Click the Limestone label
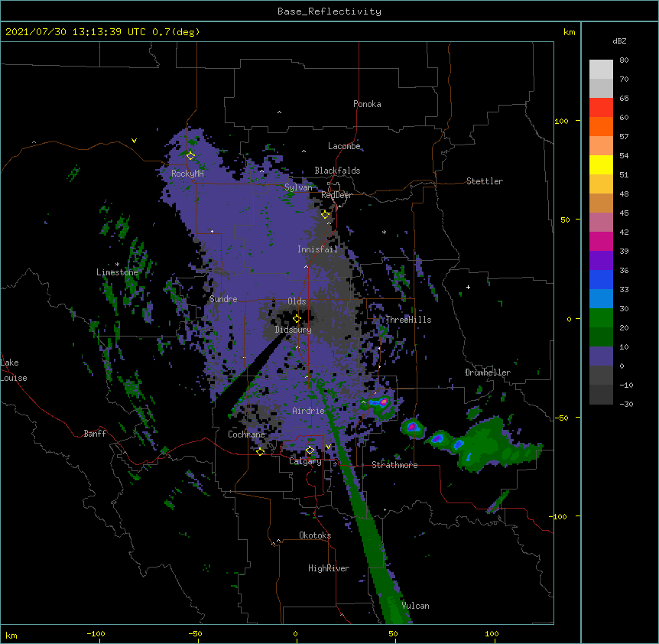This screenshot has width=659, height=644. coord(117,272)
